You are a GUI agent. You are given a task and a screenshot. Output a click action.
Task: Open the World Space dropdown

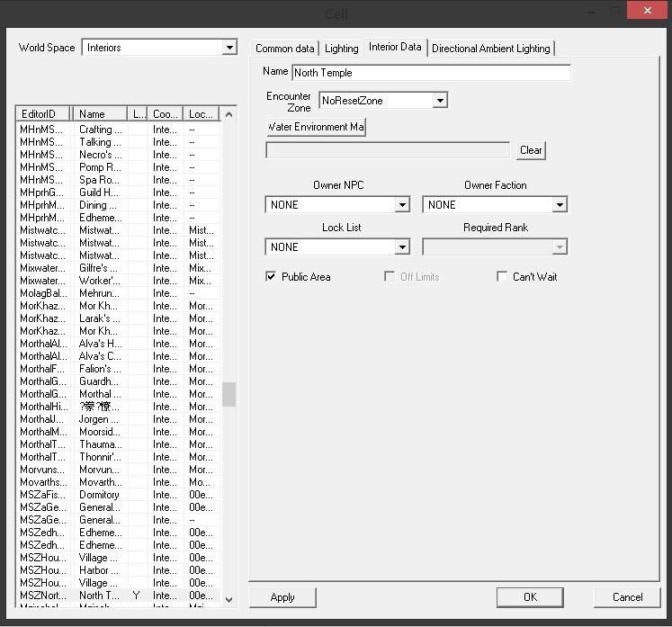click(229, 48)
